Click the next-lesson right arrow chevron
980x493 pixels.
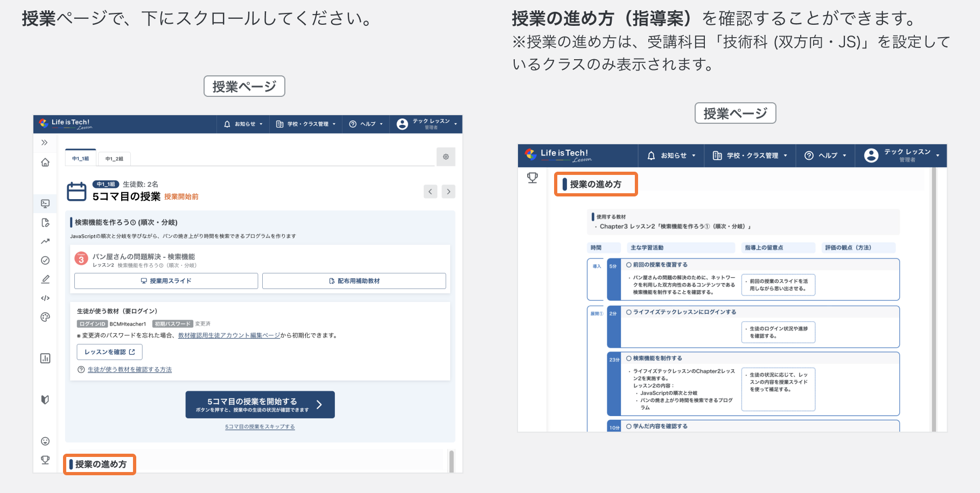(449, 191)
